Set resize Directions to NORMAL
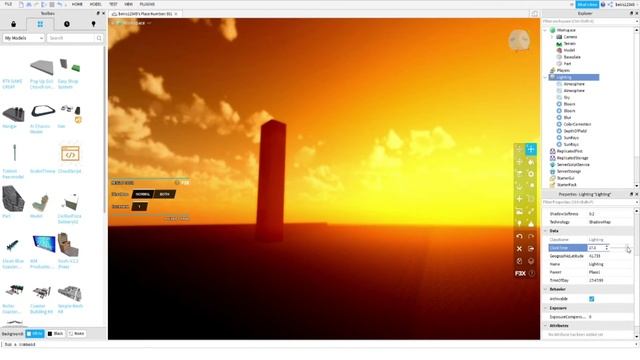This screenshot has height=360, width=640. (x=142, y=194)
